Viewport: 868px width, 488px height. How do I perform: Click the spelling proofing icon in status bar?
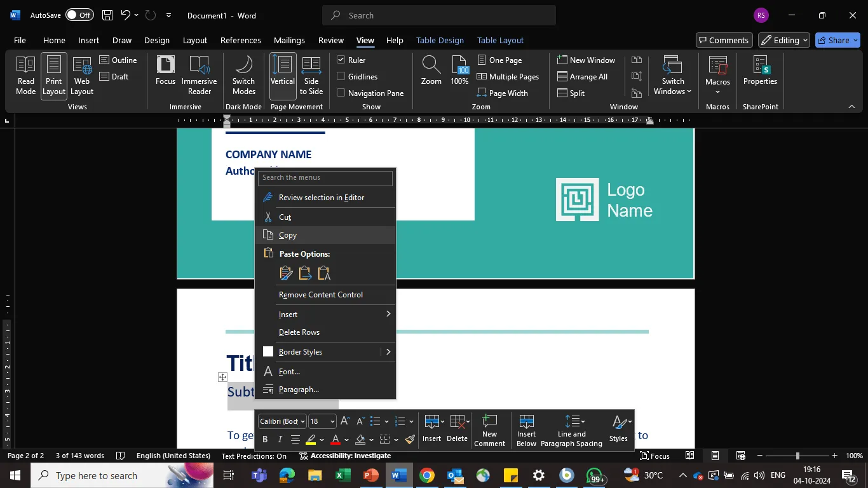tap(121, 456)
